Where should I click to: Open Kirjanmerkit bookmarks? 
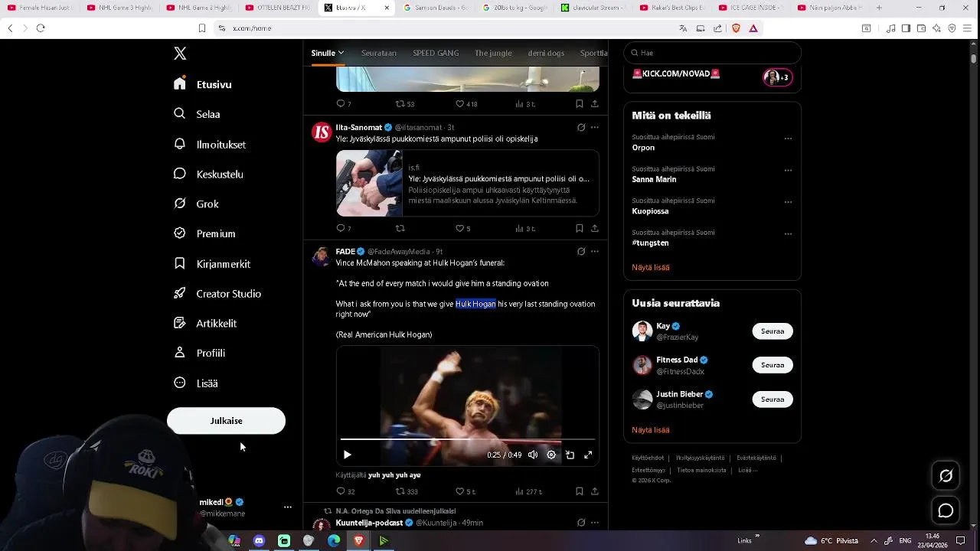tap(212, 263)
